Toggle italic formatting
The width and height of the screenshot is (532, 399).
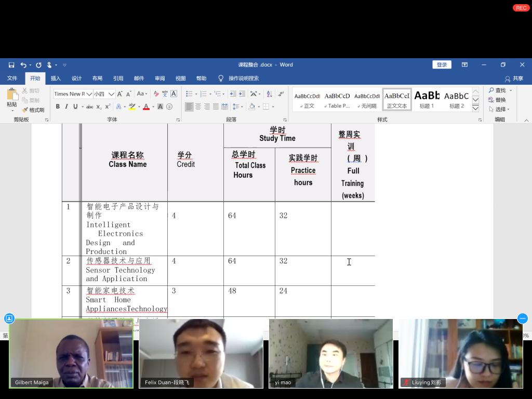pyautogui.click(x=66, y=107)
